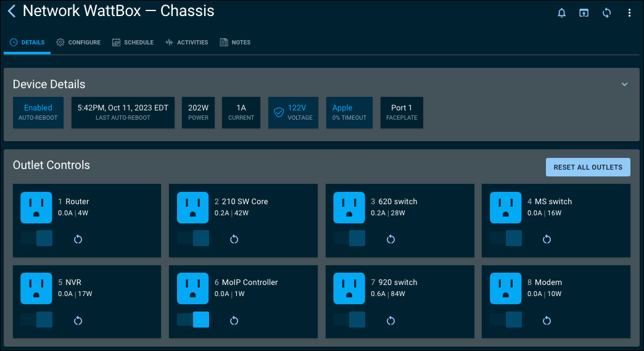Click the Network WattBox — Chassis title
This screenshot has height=351, width=644.
click(x=118, y=11)
